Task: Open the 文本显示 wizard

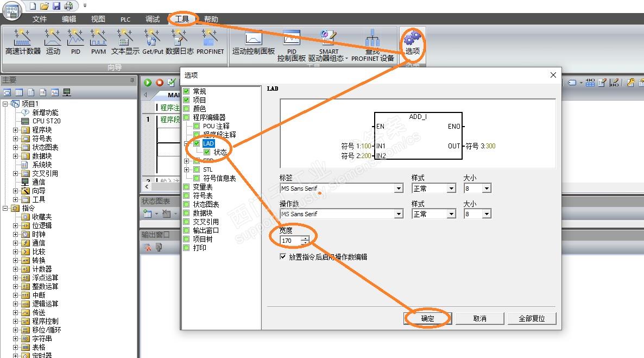Action: [125, 42]
